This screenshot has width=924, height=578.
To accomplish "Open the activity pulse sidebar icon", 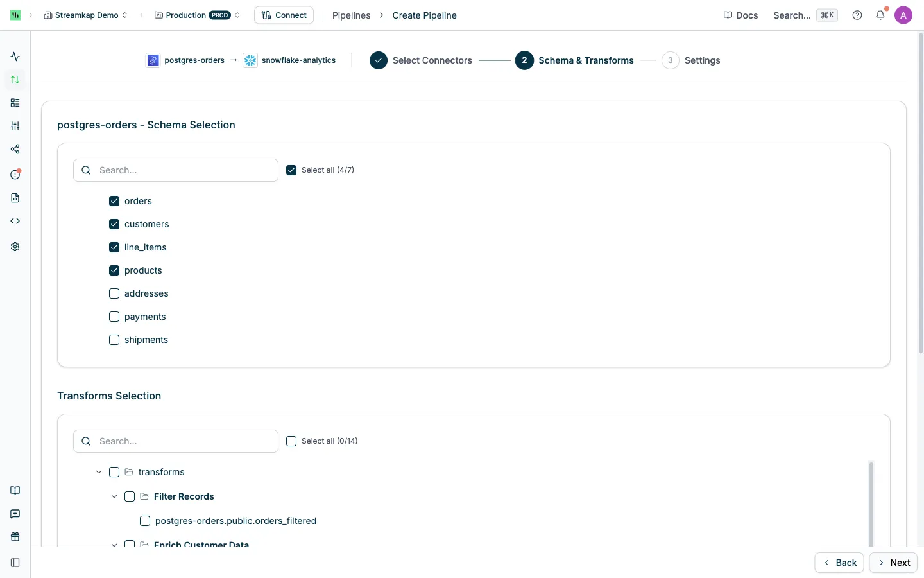I will [15, 57].
